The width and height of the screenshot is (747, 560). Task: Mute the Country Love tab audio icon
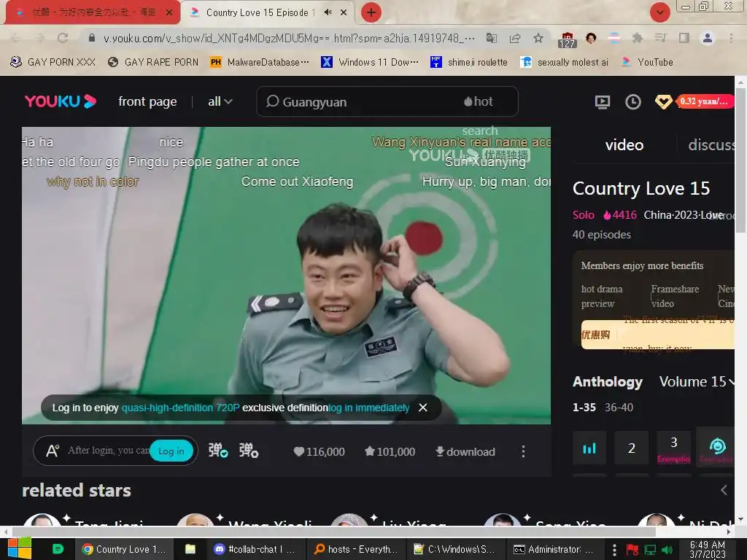tap(328, 12)
